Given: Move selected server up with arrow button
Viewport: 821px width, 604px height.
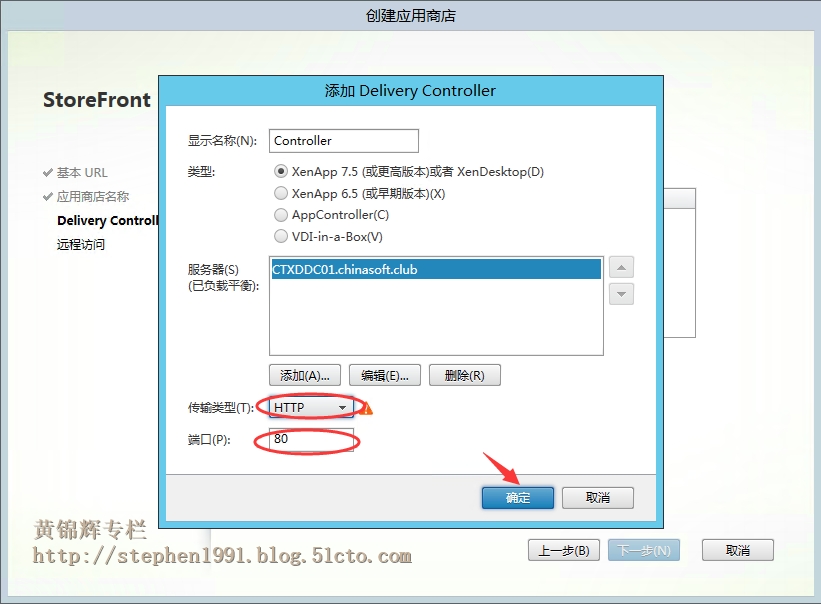Looking at the screenshot, I should (x=622, y=267).
